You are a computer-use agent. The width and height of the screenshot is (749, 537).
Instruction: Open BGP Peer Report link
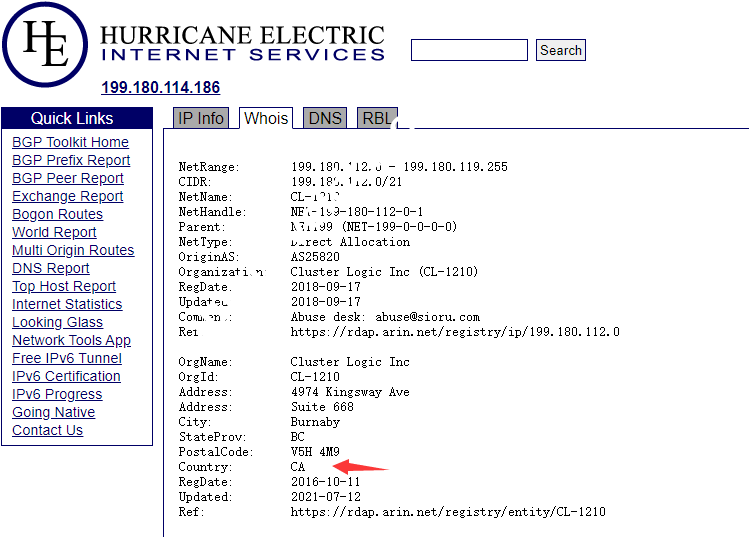pyautogui.click(x=68, y=178)
